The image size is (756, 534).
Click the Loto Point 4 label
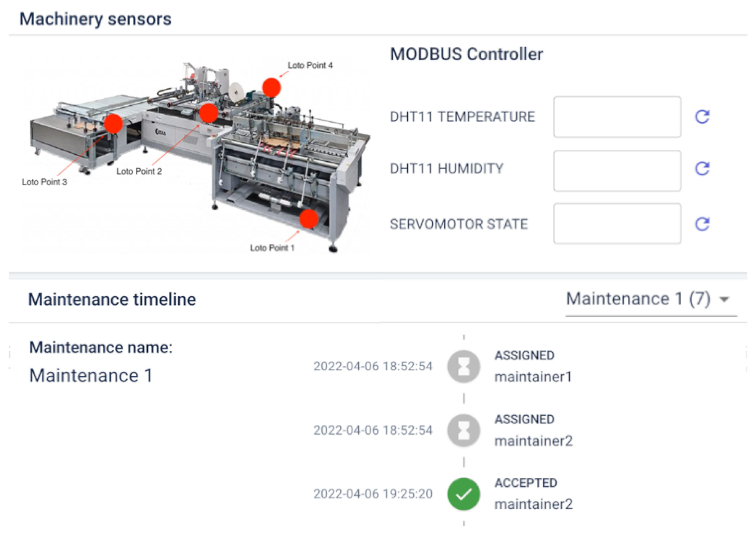(x=310, y=66)
